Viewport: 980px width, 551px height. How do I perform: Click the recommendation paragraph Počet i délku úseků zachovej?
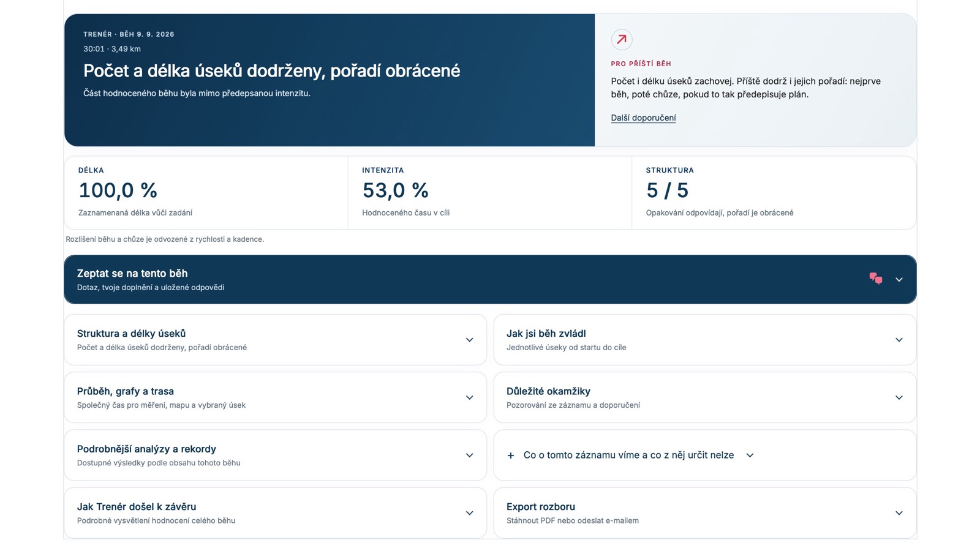tap(745, 88)
